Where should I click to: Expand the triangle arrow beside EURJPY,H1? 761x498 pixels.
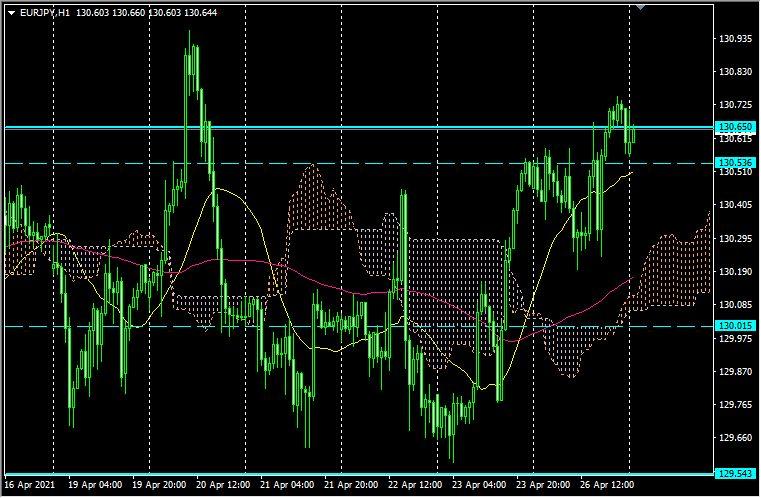(x=12, y=13)
